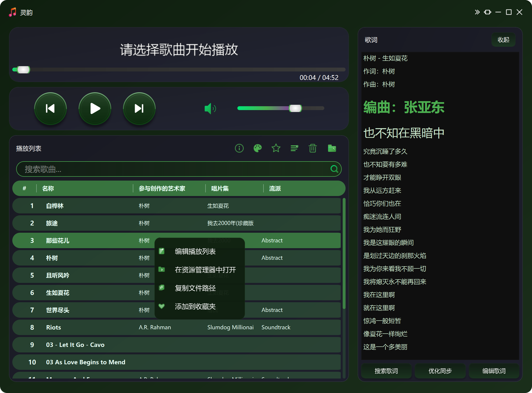This screenshot has height=393, width=532.
Task: Clear the playlist with the trash icon
Action: (x=313, y=148)
